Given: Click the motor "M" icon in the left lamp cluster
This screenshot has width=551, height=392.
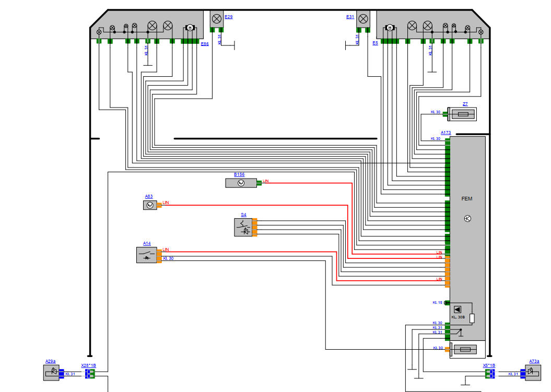Looking at the screenshot, I should pos(190,27).
